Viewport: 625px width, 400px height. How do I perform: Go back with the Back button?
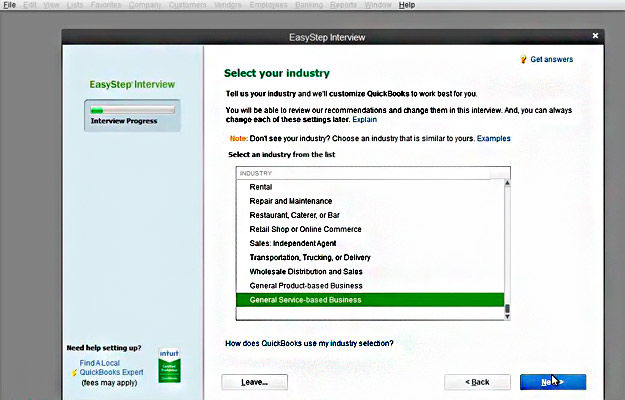pos(477,382)
